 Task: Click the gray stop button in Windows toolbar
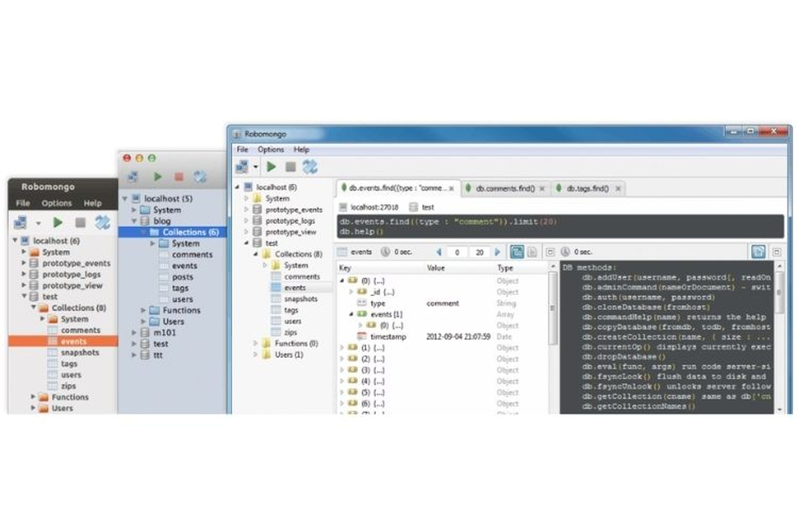pos(291,167)
